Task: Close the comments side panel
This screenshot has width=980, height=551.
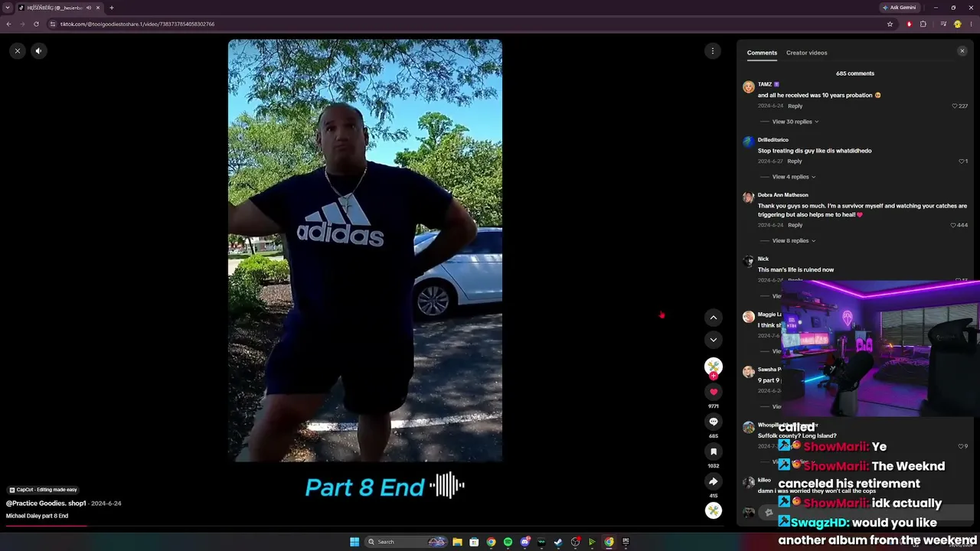Action: [962, 51]
